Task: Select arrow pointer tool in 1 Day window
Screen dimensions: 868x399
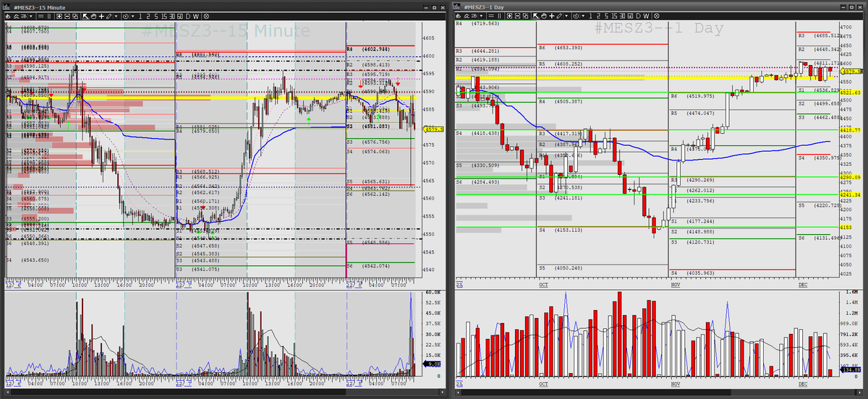Action: [535, 16]
